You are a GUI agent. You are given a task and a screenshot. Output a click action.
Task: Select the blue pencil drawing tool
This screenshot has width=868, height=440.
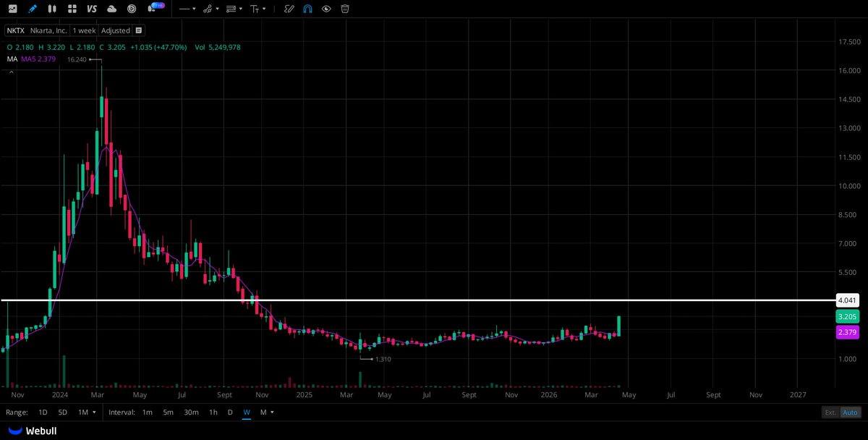(x=32, y=9)
